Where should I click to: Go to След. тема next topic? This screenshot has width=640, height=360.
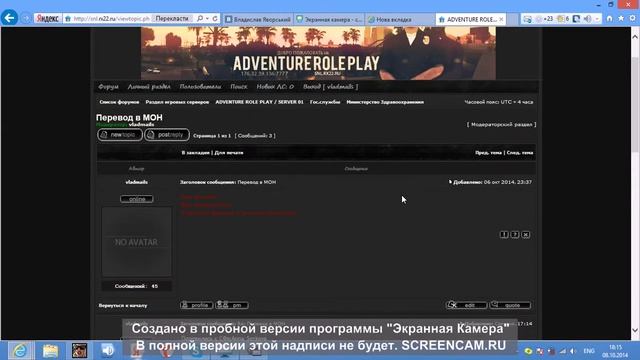pyautogui.click(x=520, y=153)
